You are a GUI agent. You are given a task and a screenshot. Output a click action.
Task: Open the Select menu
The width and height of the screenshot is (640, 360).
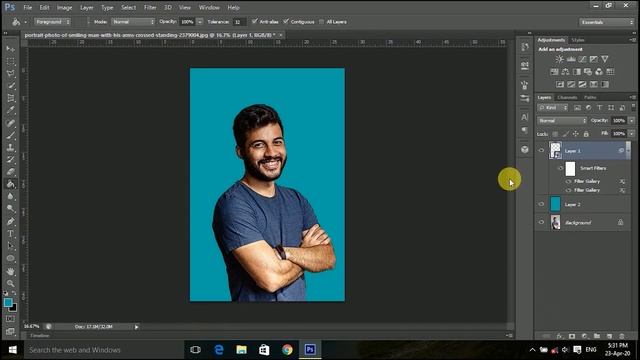(128, 7)
